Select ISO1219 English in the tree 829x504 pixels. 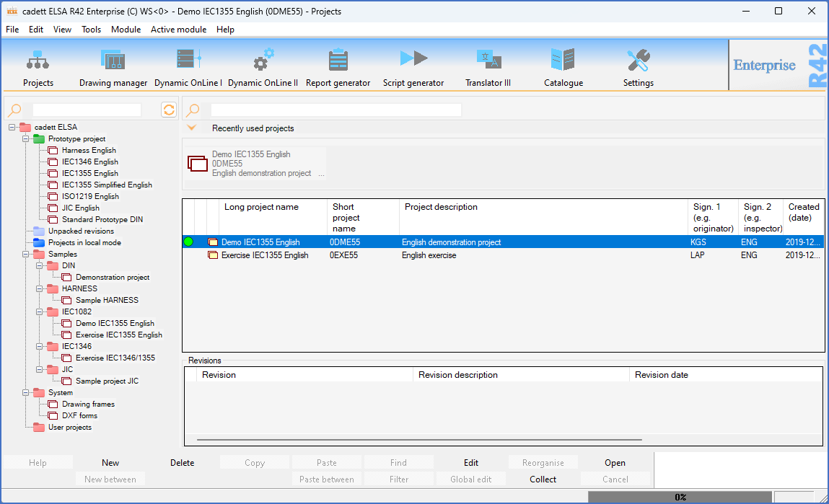90,197
